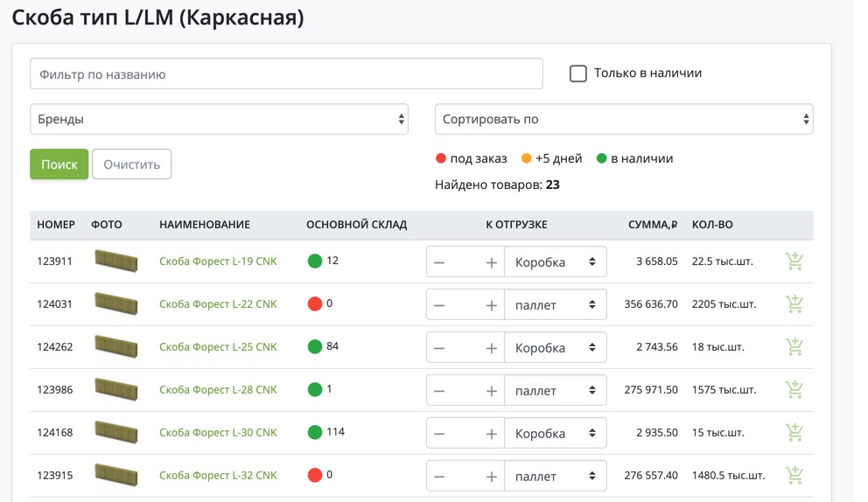
Task: Increase quantity for Скоба Форест L-19 CNK
Action: point(491,262)
